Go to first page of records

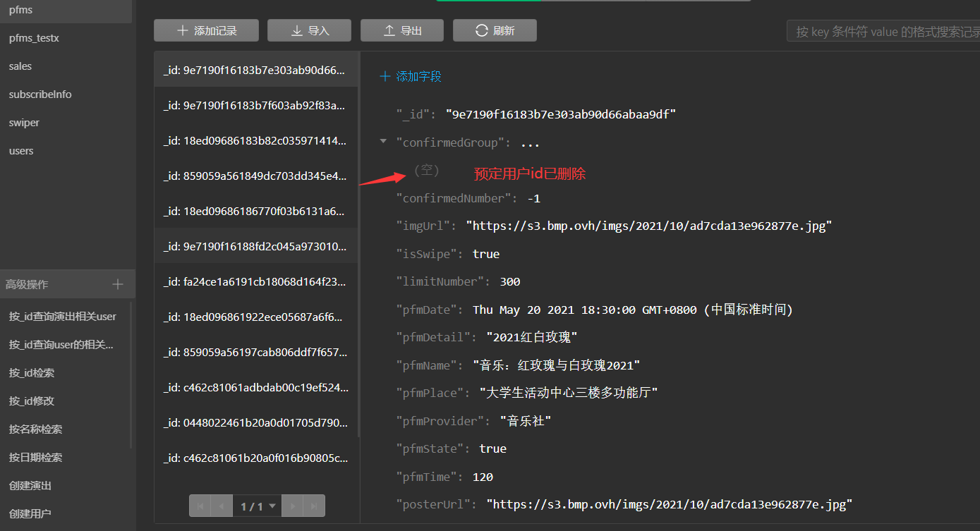[x=200, y=506]
